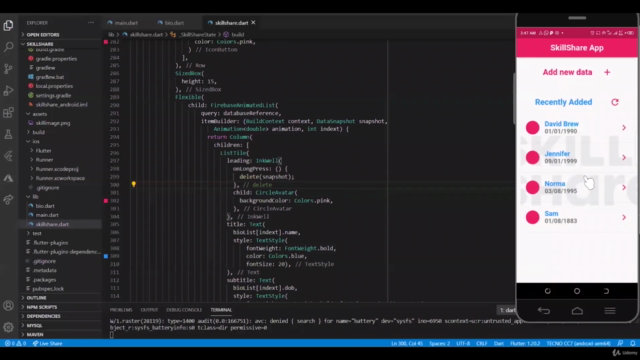Click the pink avatar for Jennifer
Screen dimensions: 640x360
tap(532, 157)
